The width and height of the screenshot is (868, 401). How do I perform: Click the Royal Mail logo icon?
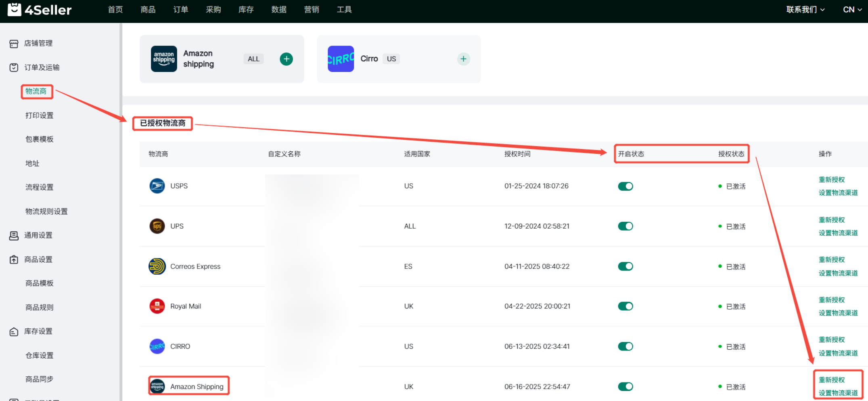coord(157,306)
